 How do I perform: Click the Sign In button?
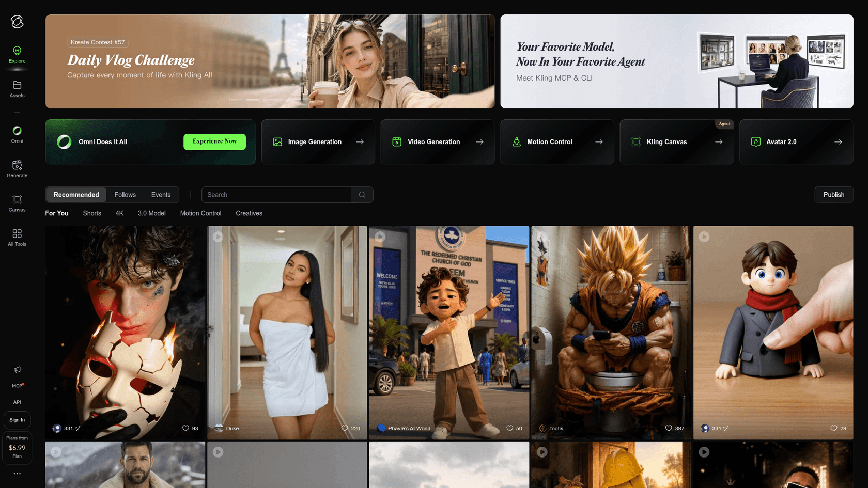[17, 420]
